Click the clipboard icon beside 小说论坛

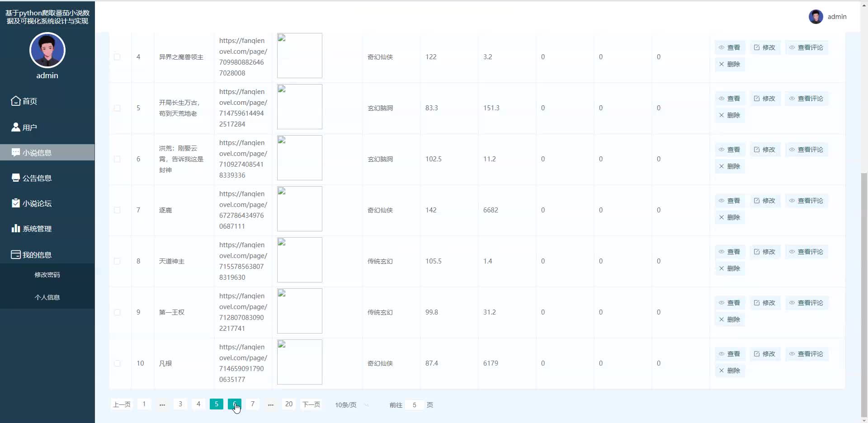16,203
